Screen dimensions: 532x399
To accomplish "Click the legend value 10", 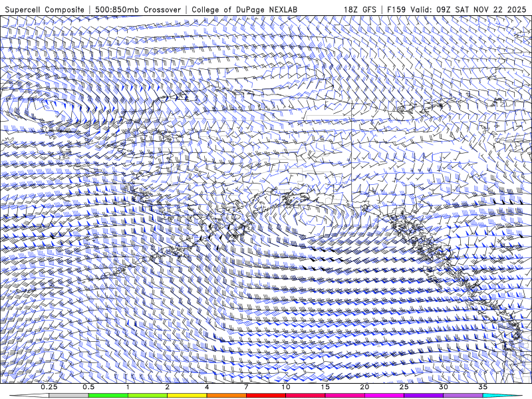I will (x=286, y=387).
